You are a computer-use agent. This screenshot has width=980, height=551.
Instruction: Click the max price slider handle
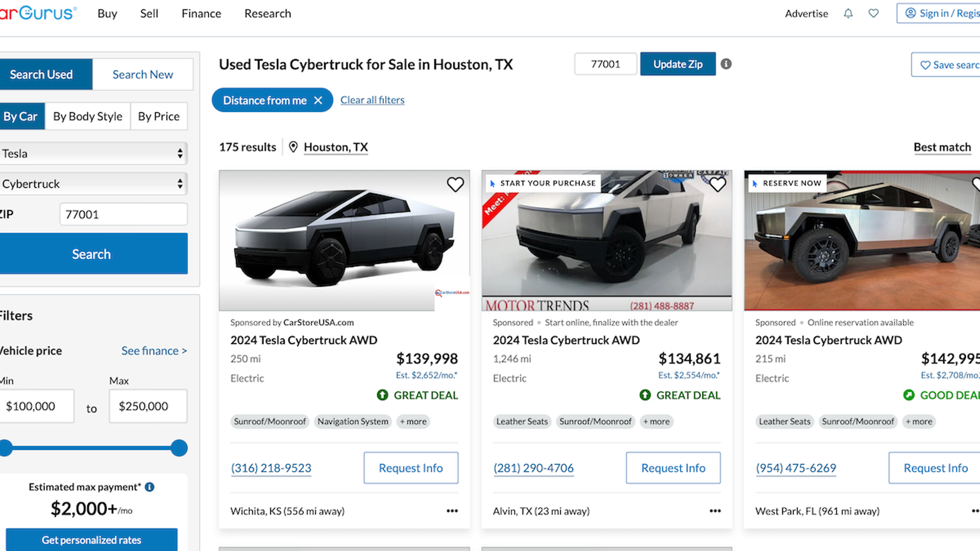pyautogui.click(x=179, y=448)
